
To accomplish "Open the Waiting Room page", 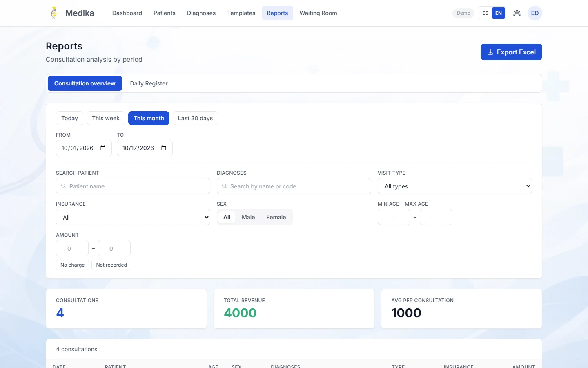I will pos(318,13).
